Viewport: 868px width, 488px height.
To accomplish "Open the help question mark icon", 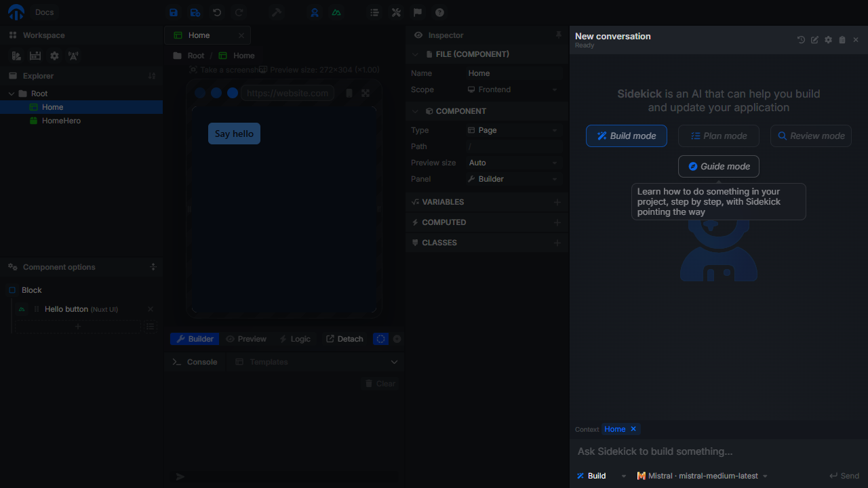I will click(439, 12).
